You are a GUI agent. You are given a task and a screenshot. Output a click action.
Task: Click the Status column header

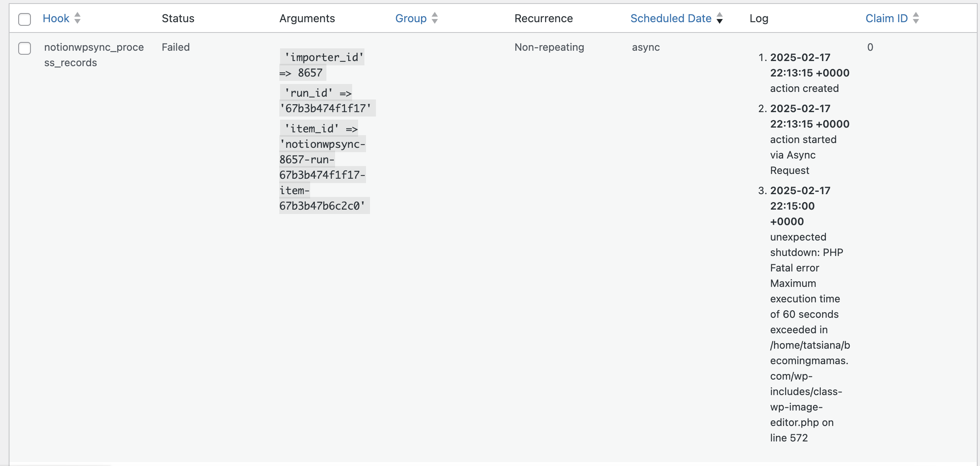[178, 18]
